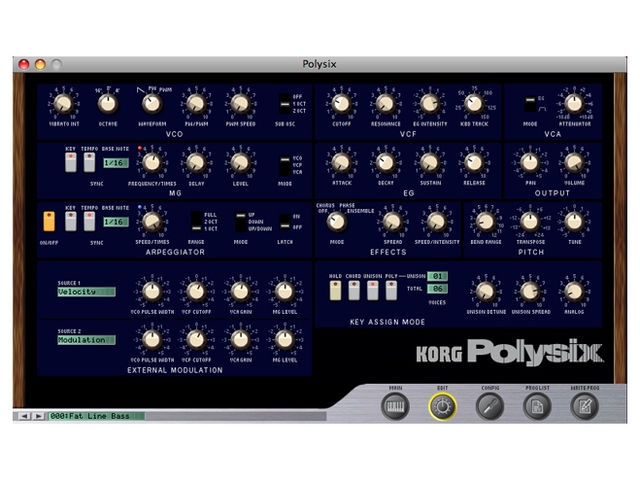Open the Config settings button
Viewport: 640px width, 480px height.
[490, 406]
